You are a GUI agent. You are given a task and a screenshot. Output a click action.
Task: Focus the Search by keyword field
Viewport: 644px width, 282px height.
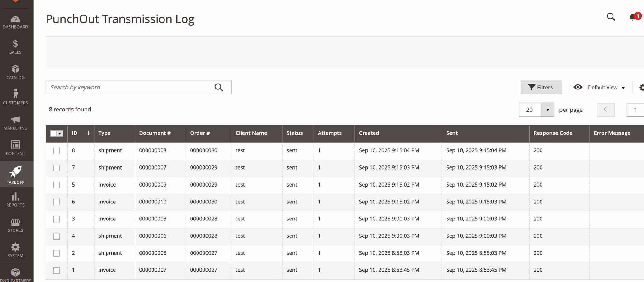(129, 87)
